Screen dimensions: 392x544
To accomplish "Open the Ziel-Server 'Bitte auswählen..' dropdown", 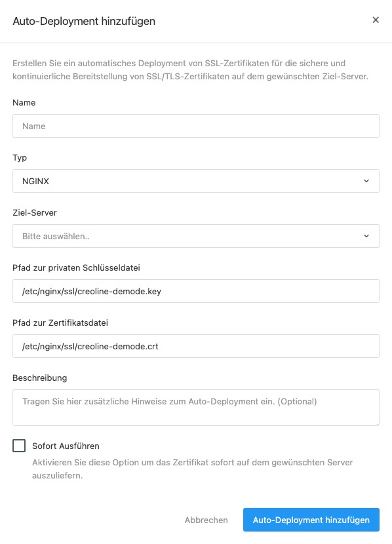I will click(x=195, y=236).
